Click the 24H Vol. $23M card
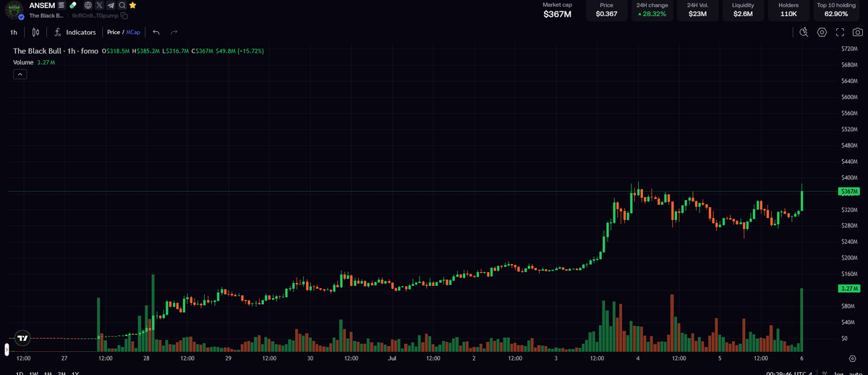 (697, 10)
